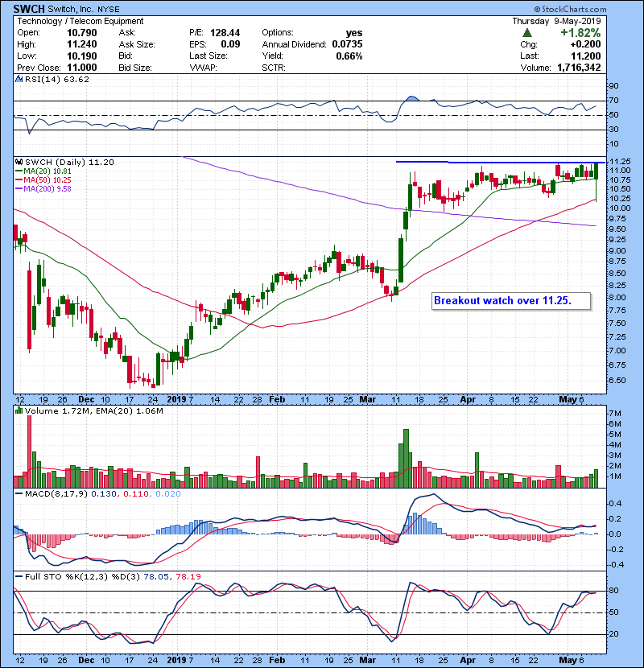The width and height of the screenshot is (644, 668).
Task: Open the StockCharts.com copyright link
Action: pos(570,9)
